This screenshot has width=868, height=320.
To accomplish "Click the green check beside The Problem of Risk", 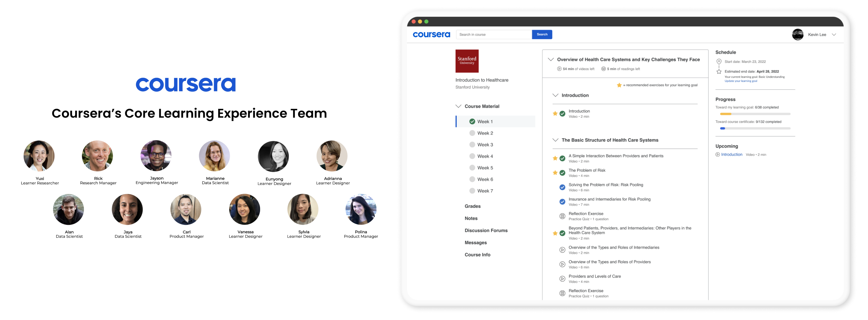I will 562,173.
